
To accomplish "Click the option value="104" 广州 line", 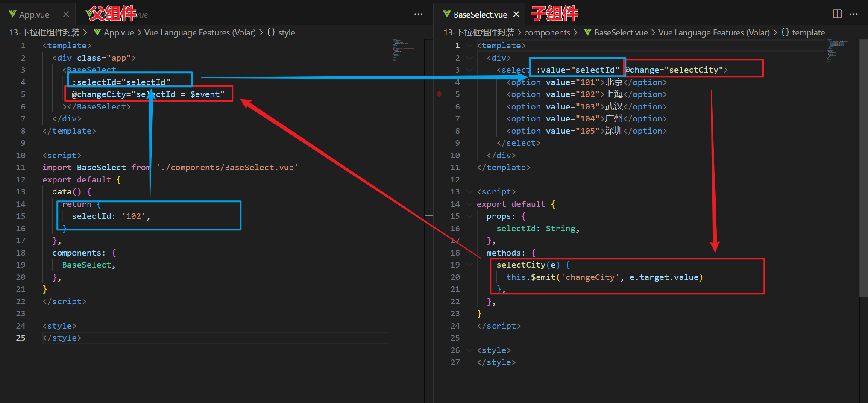I will tap(586, 118).
